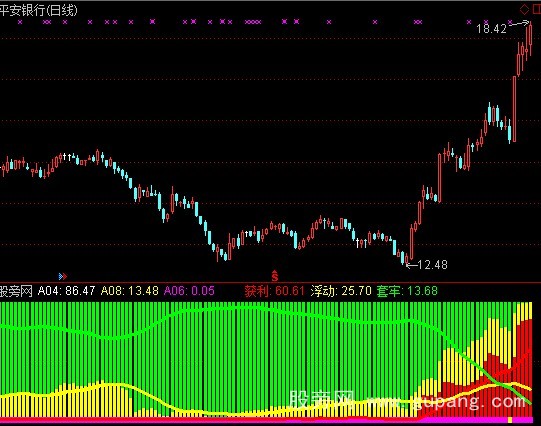The width and height of the screenshot is (541, 426).
Task: Click the blue-red double arrow marker
Action: point(63,276)
